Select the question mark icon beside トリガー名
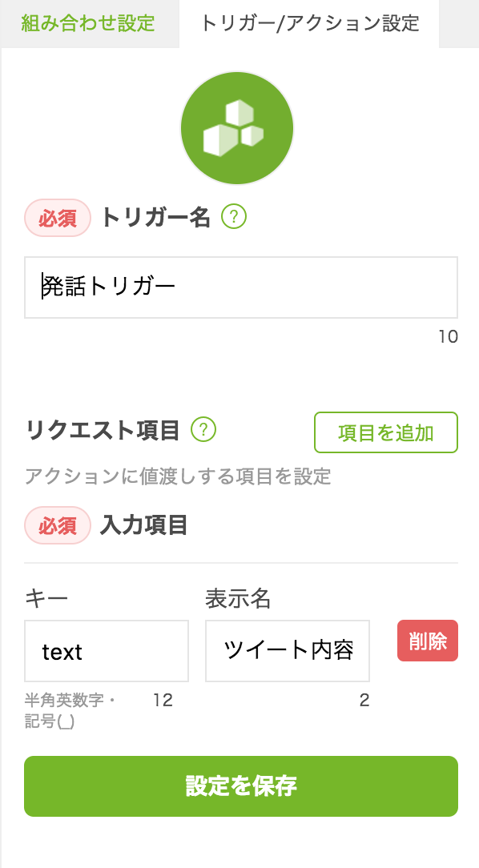 click(x=234, y=216)
